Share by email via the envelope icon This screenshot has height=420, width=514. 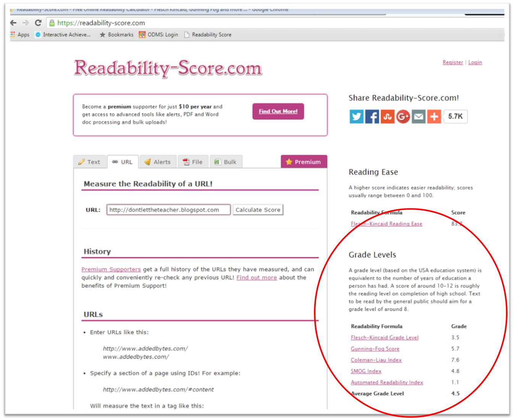pos(419,116)
